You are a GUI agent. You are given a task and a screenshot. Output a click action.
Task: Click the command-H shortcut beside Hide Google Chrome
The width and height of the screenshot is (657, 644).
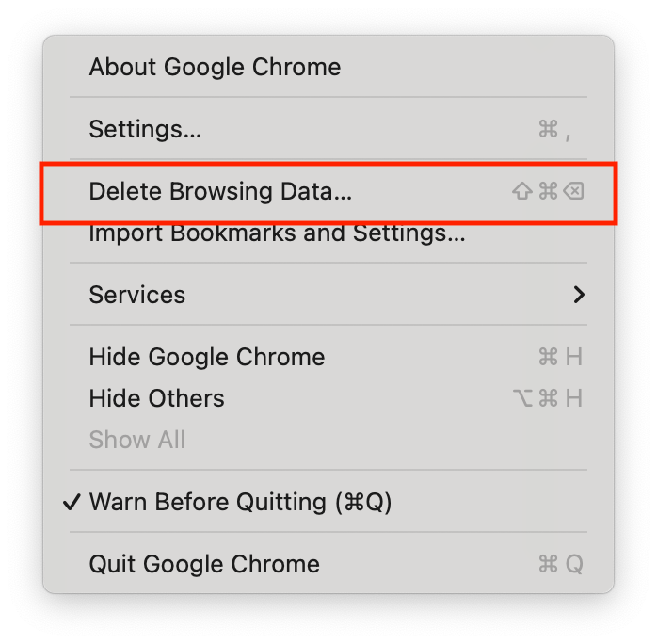point(560,358)
